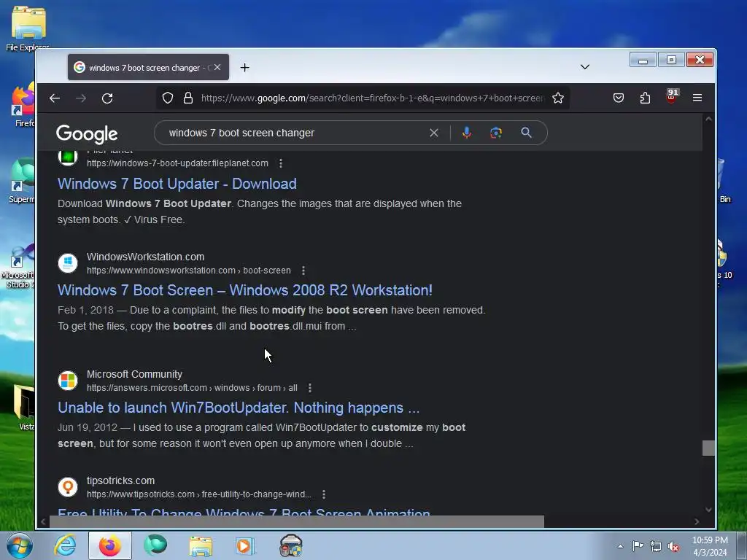Launch the media player taskbar icon

[245, 545]
